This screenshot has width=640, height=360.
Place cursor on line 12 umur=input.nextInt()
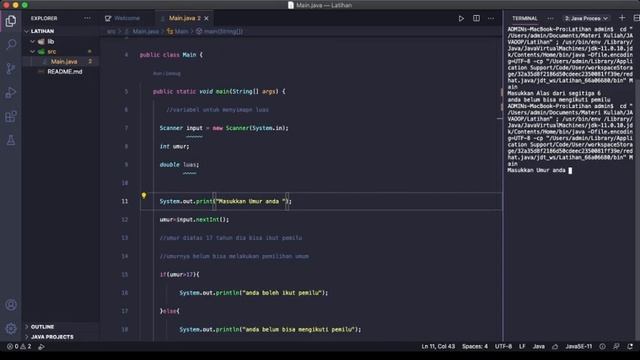[x=194, y=220]
